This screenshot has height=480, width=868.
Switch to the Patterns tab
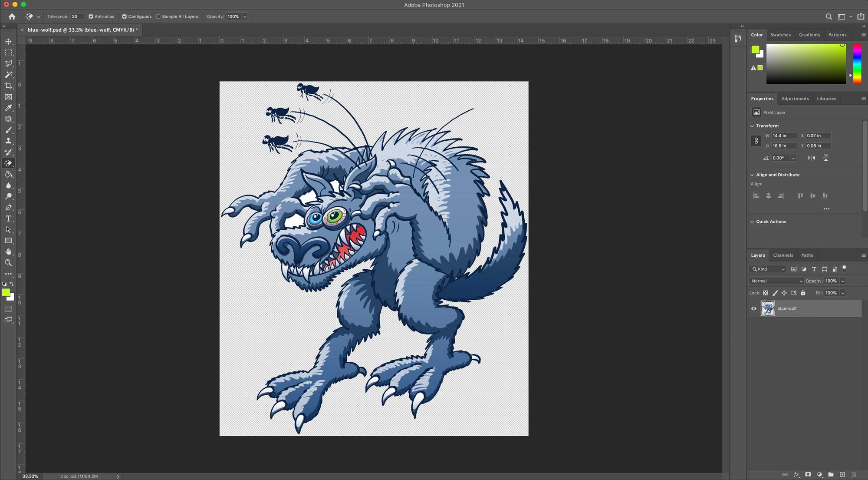point(837,35)
